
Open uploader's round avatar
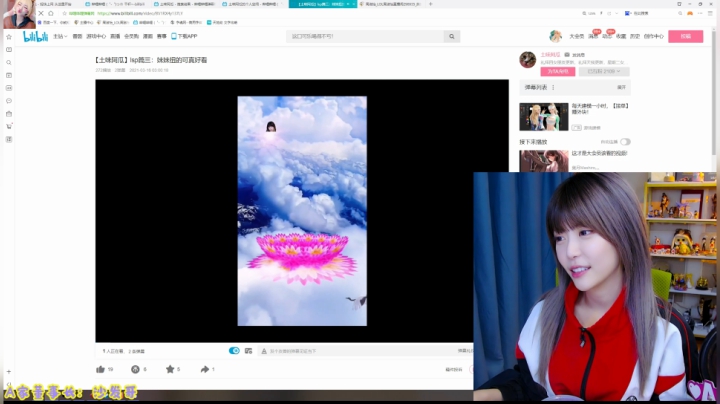[528, 60]
